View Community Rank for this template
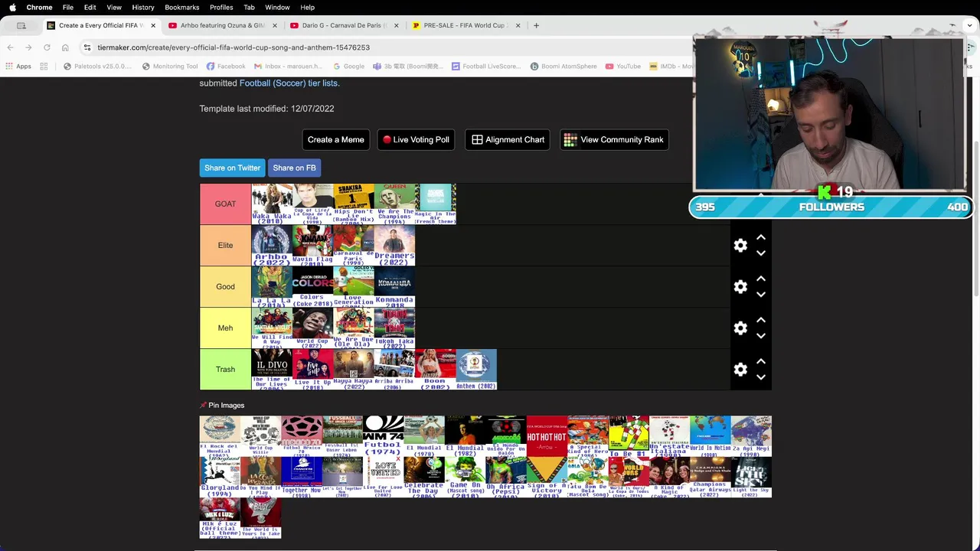The width and height of the screenshot is (980, 551). tap(614, 139)
